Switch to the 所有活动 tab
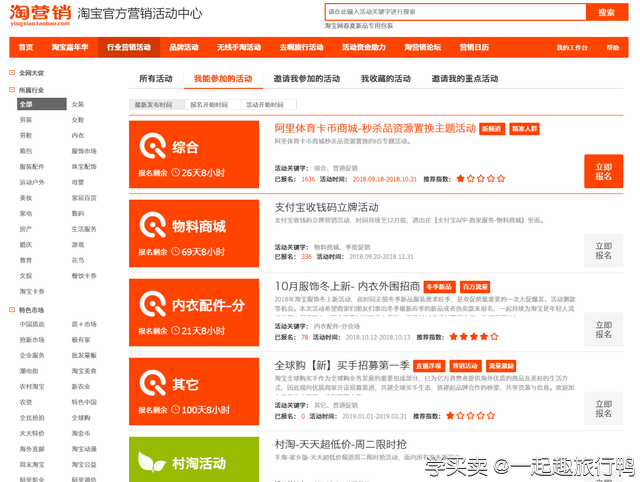 pyautogui.click(x=156, y=78)
